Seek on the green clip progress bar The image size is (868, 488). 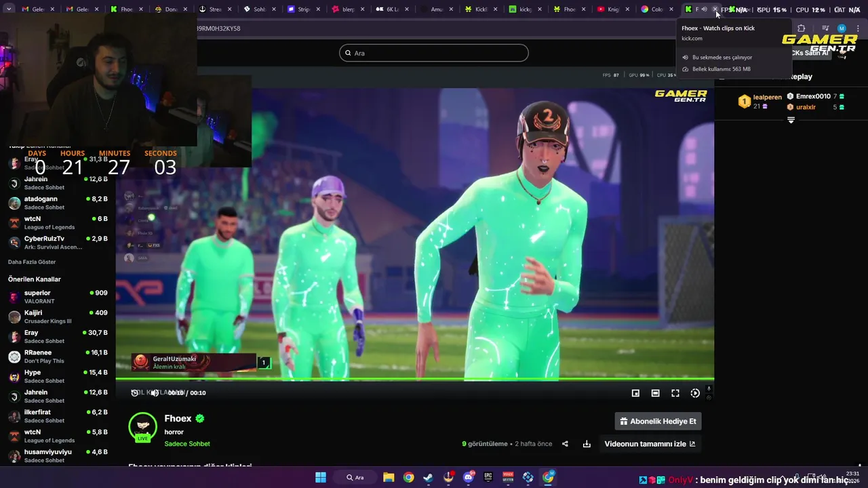pos(414,379)
